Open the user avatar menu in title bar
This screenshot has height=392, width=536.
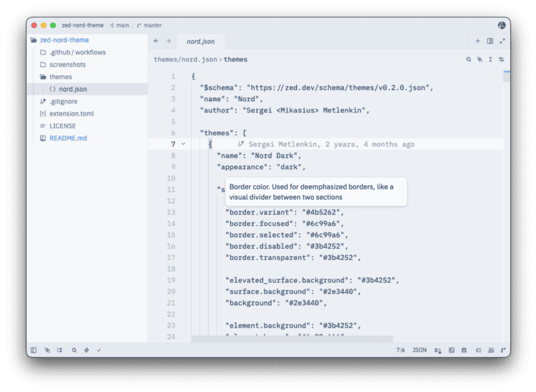[x=501, y=25]
